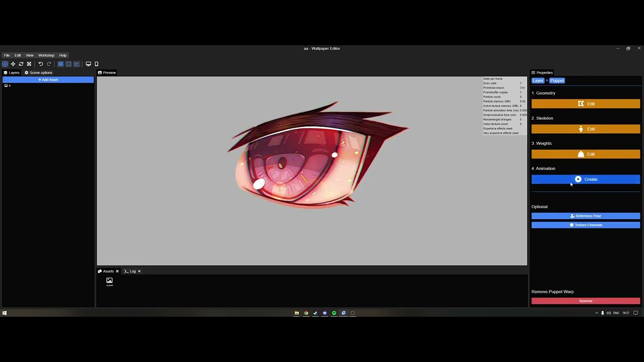This screenshot has height=362, width=644.
Task: Close the Assets tab
Action: 117,271
